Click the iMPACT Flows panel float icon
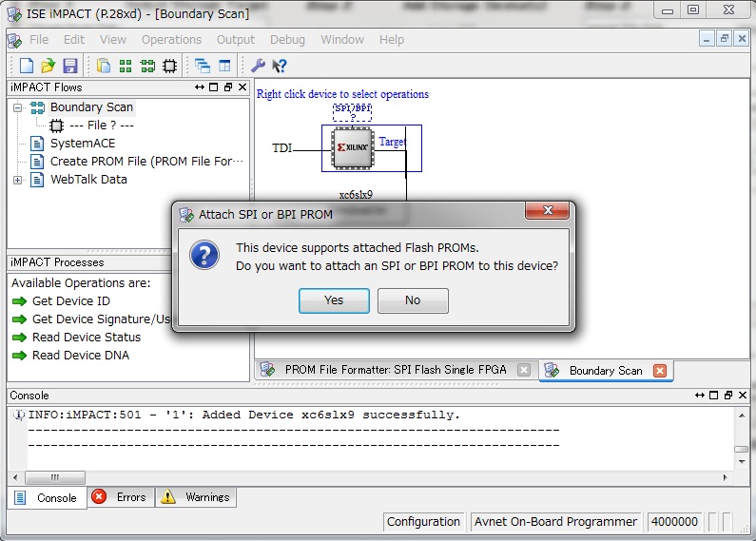The height and width of the screenshot is (541, 756). point(228,87)
